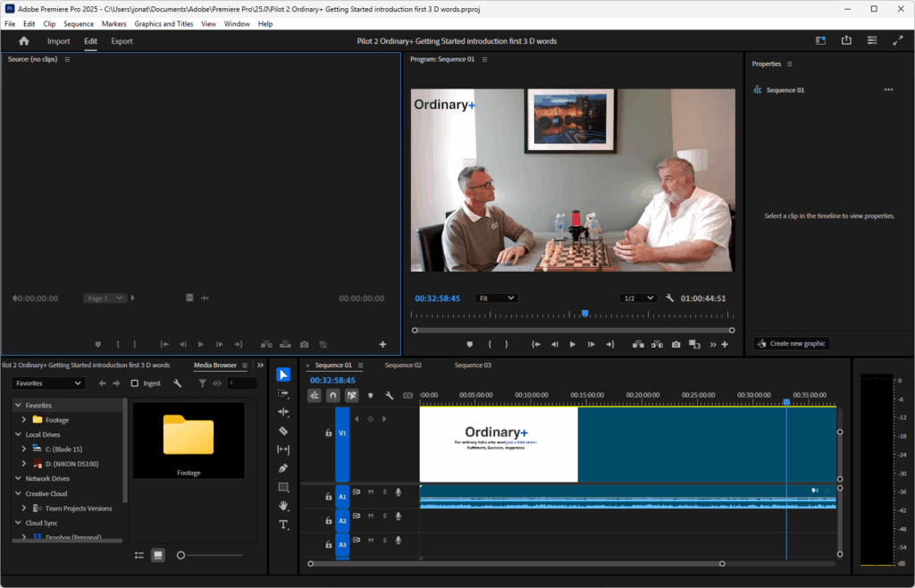This screenshot has width=915, height=588.
Task: Collapse the Creative Cloud section
Action: [18, 493]
